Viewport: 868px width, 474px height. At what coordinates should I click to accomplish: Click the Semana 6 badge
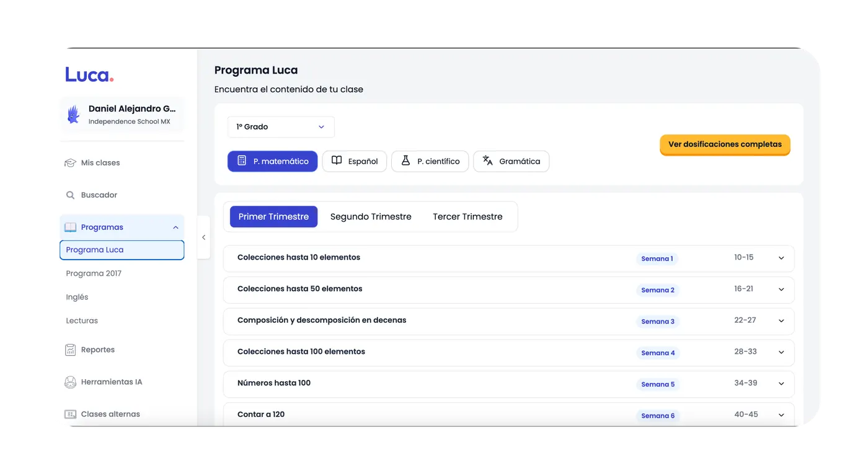[x=658, y=416]
